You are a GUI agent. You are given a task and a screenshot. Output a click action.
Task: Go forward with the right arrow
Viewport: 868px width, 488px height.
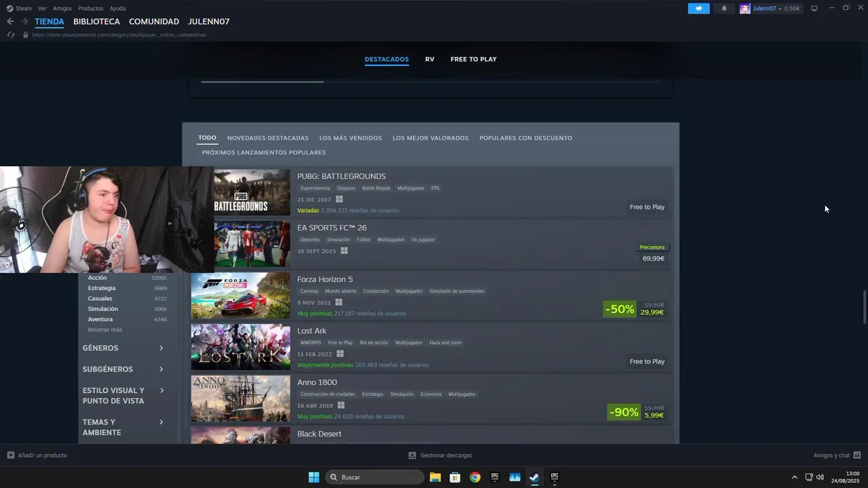(24, 22)
